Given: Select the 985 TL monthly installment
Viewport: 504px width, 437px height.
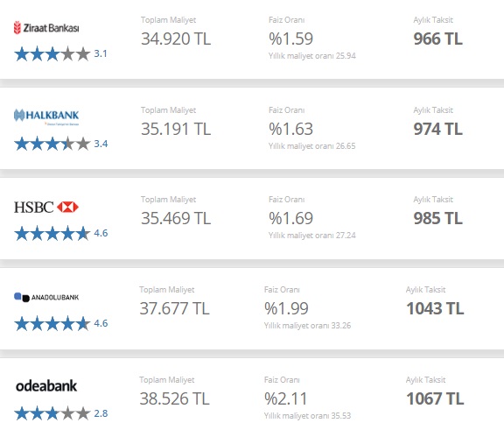Looking at the screenshot, I should [437, 218].
